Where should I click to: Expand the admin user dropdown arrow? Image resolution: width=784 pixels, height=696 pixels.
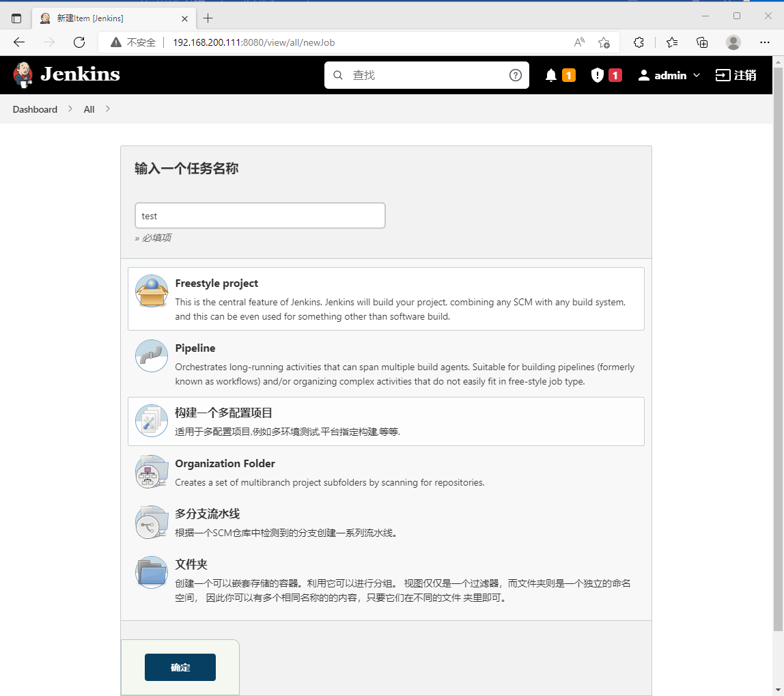click(x=697, y=75)
